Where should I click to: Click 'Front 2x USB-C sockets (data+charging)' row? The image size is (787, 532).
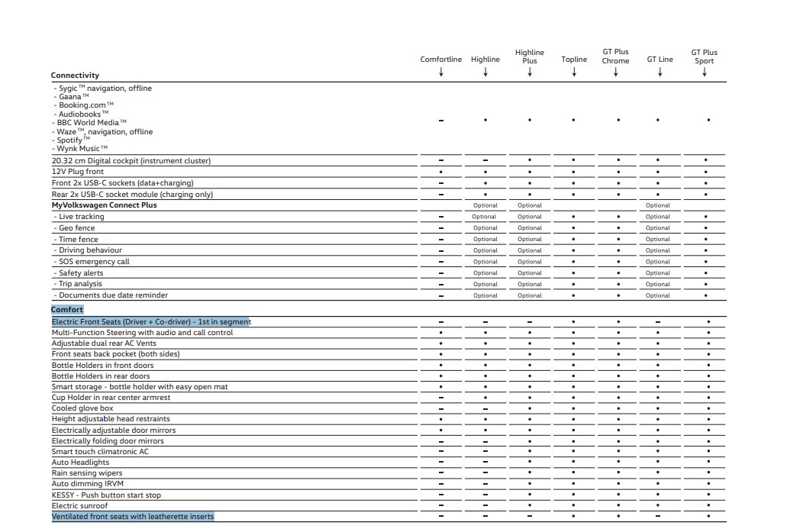pyautogui.click(x=122, y=183)
